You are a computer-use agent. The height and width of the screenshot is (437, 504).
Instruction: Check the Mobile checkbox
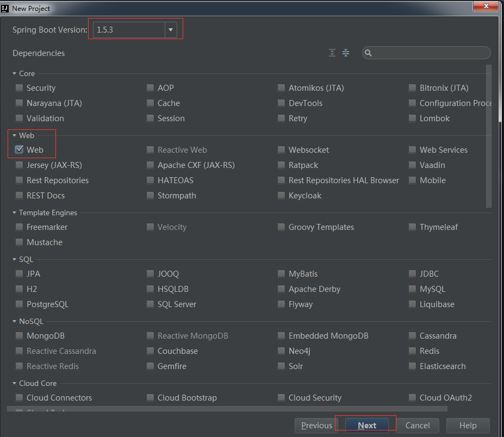412,180
